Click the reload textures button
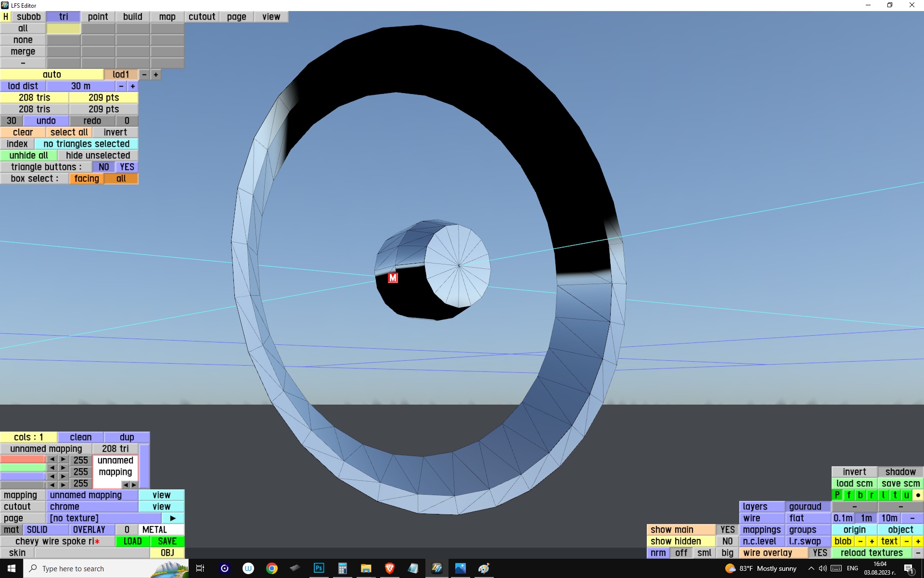The height and width of the screenshot is (578, 924). tap(871, 553)
